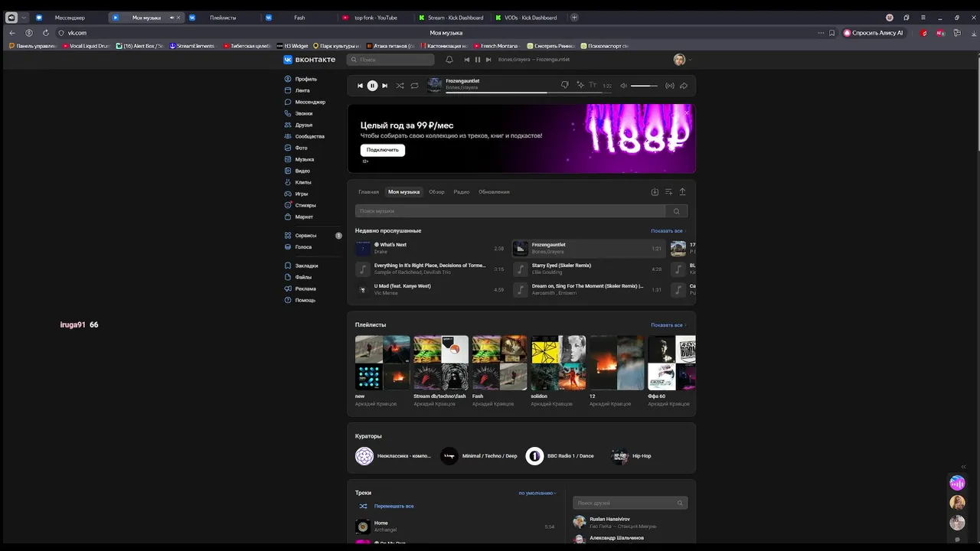Click the sparkle recommendations icon in player

pos(580,85)
